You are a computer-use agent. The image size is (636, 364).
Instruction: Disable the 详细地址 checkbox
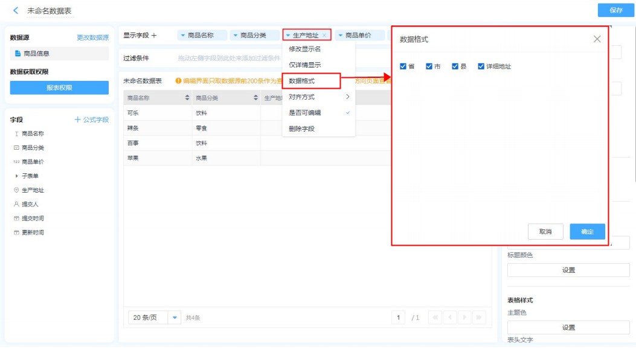(481, 66)
